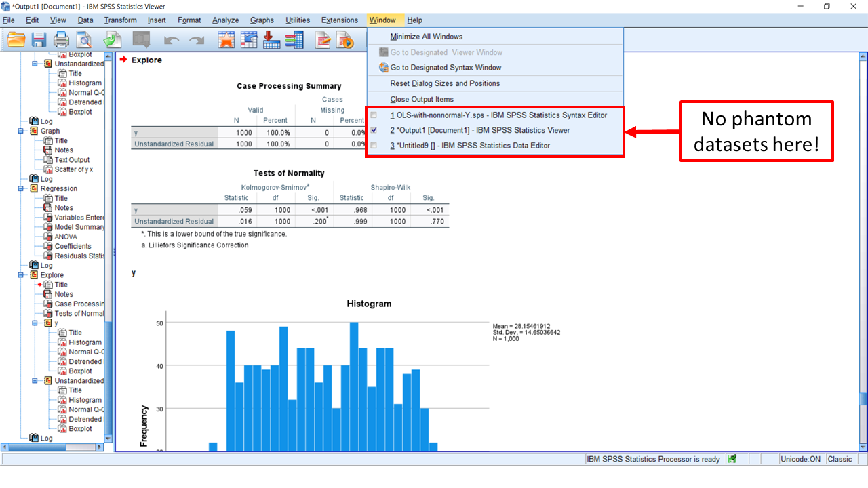Screen dimensions: 868x488
Task: Choose Minimize All Windows
Action: coord(426,37)
